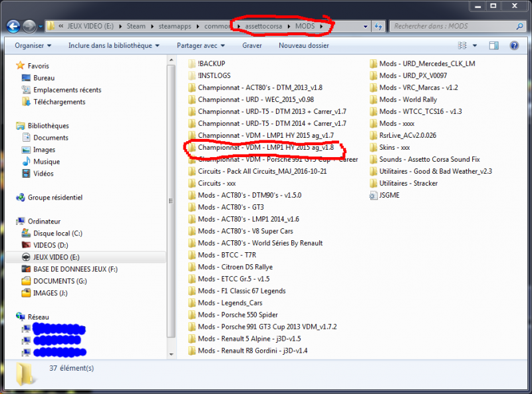Screen dimensions: 532x394
Task: Select Réseau in navigation pane
Action: 39,317
